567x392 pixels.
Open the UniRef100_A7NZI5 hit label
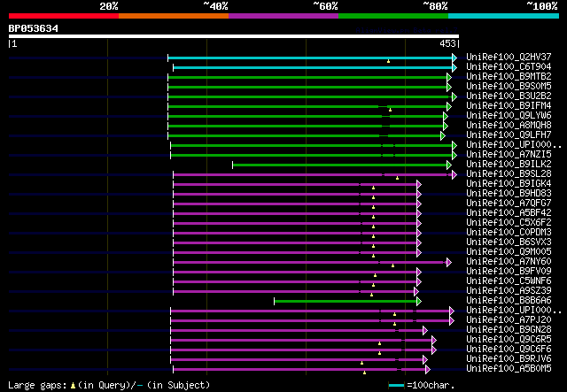(x=509, y=155)
